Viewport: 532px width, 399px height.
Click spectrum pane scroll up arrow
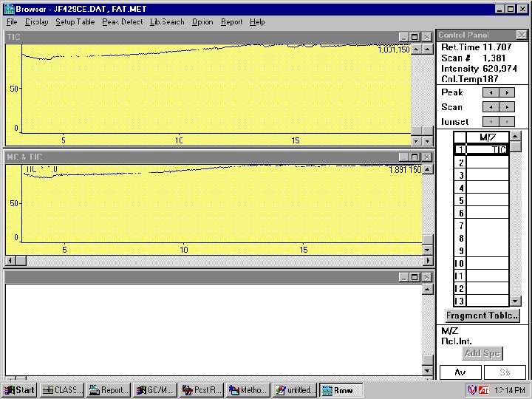point(428,290)
